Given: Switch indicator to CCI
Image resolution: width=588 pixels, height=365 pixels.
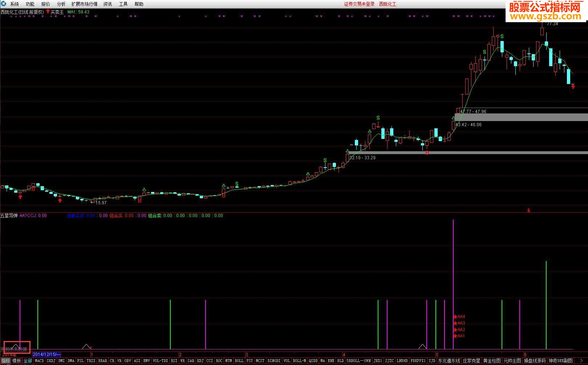Looking at the screenshot, I should pyautogui.click(x=210, y=361).
